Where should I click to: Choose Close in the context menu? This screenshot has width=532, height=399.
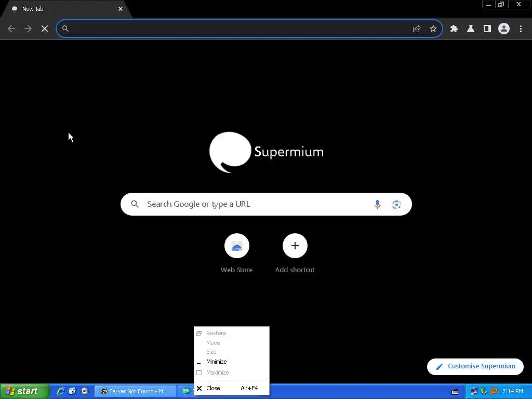pos(232,388)
